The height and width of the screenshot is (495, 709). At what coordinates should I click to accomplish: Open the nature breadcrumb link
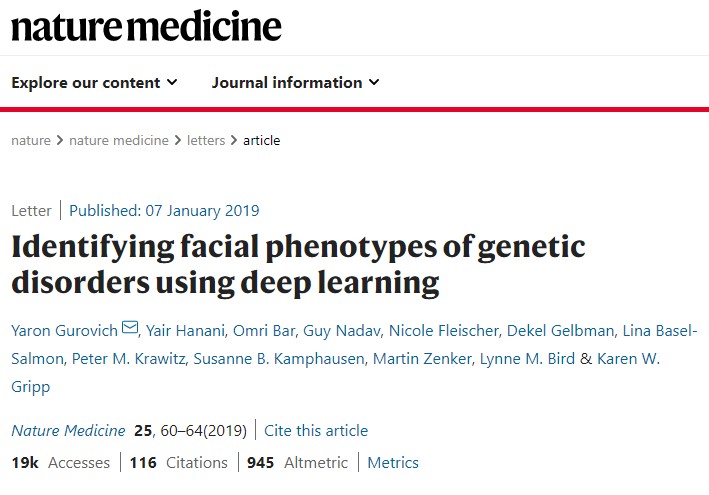pos(31,141)
